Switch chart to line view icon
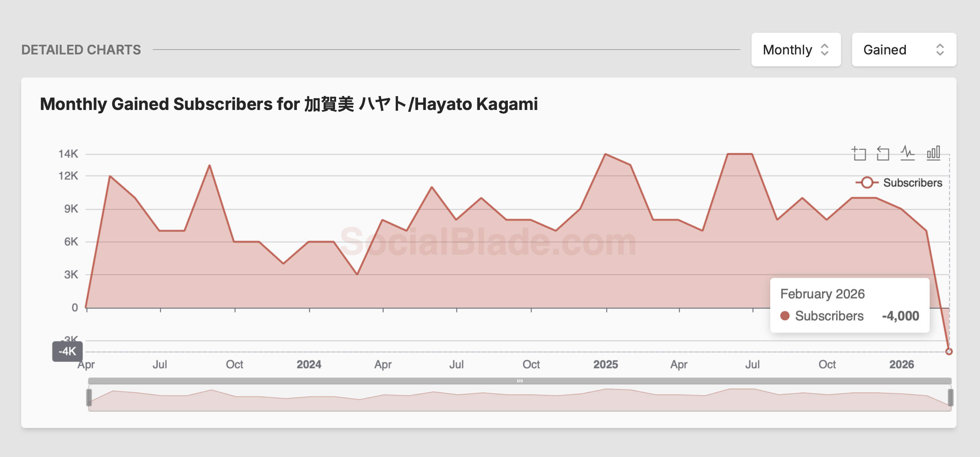Image resolution: width=980 pixels, height=457 pixels. point(908,153)
